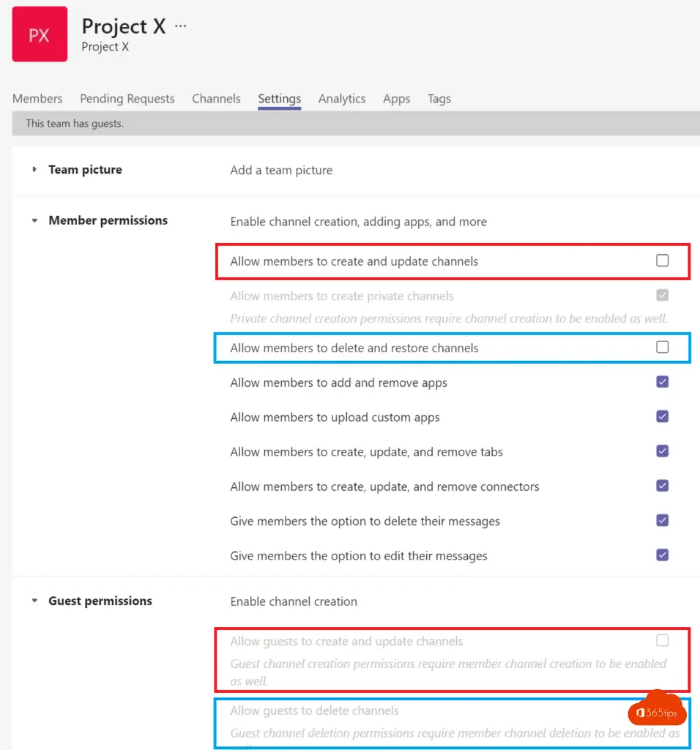Image resolution: width=700 pixels, height=750 pixels.
Task: Uncheck allow members to add and remove apps
Action: pos(662,382)
